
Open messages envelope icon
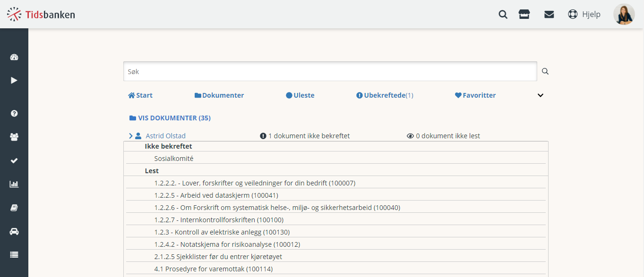point(549,14)
